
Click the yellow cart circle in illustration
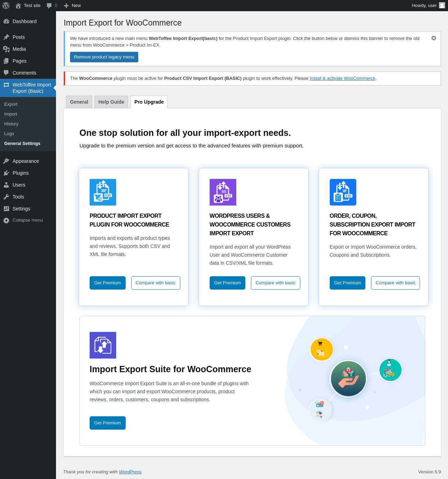click(x=322, y=349)
